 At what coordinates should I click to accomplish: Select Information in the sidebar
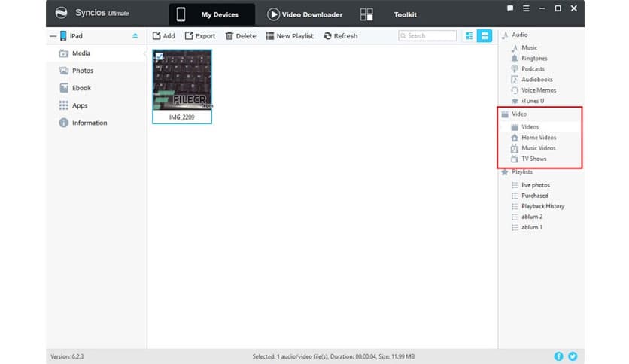click(x=96, y=123)
